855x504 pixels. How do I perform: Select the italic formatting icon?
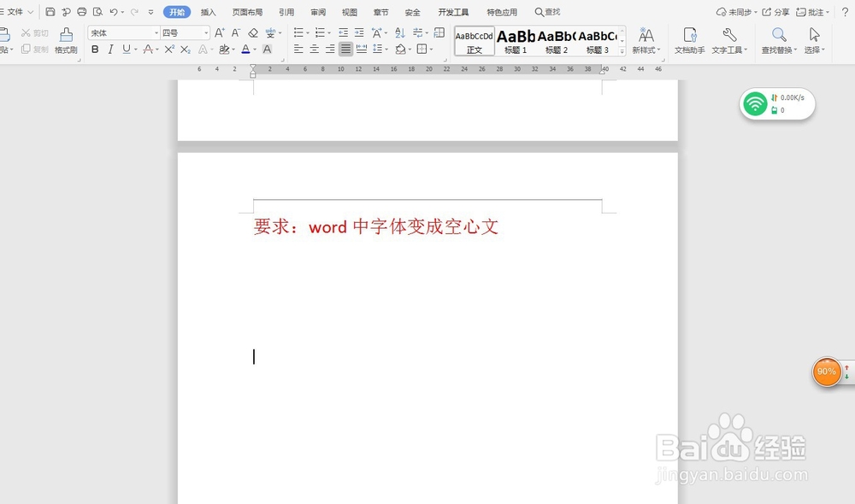(x=110, y=50)
